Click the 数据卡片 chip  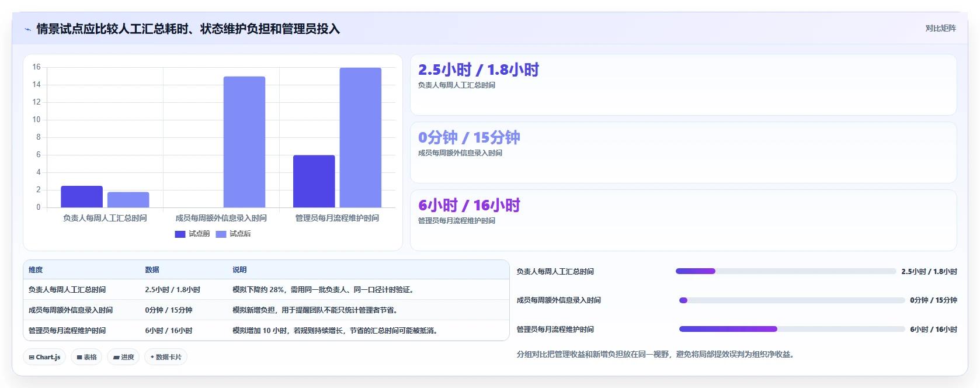tap(166, 357)
